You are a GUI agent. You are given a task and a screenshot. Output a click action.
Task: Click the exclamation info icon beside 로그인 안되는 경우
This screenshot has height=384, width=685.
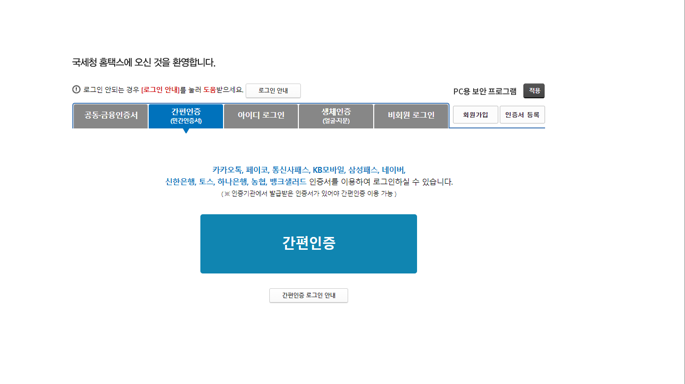pos(76,89)
